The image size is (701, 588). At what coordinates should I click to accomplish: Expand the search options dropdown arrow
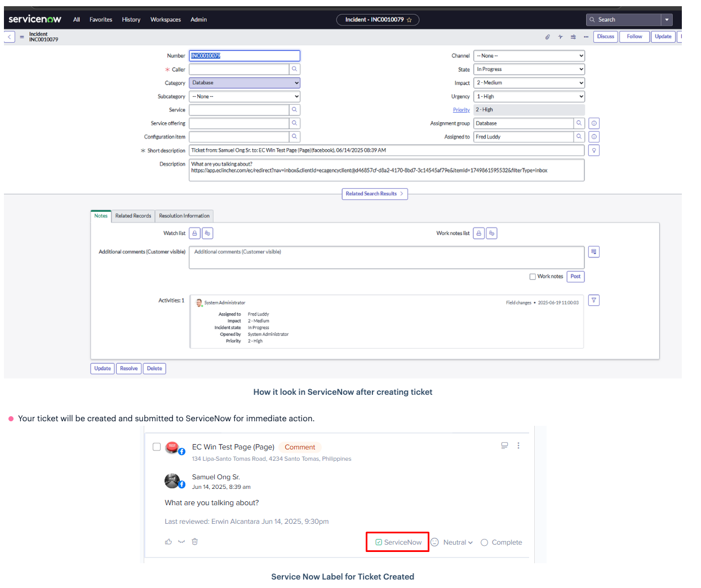[667, 20]
